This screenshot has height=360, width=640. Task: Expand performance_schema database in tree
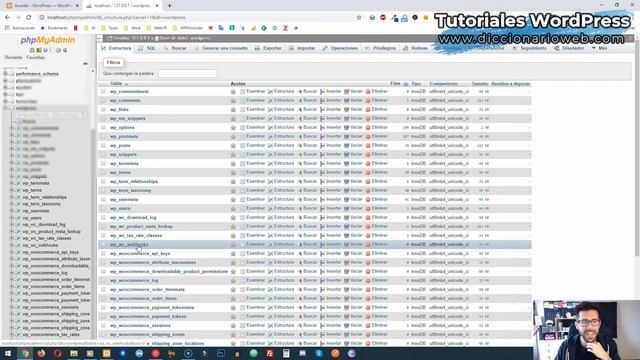pos(5,74)
